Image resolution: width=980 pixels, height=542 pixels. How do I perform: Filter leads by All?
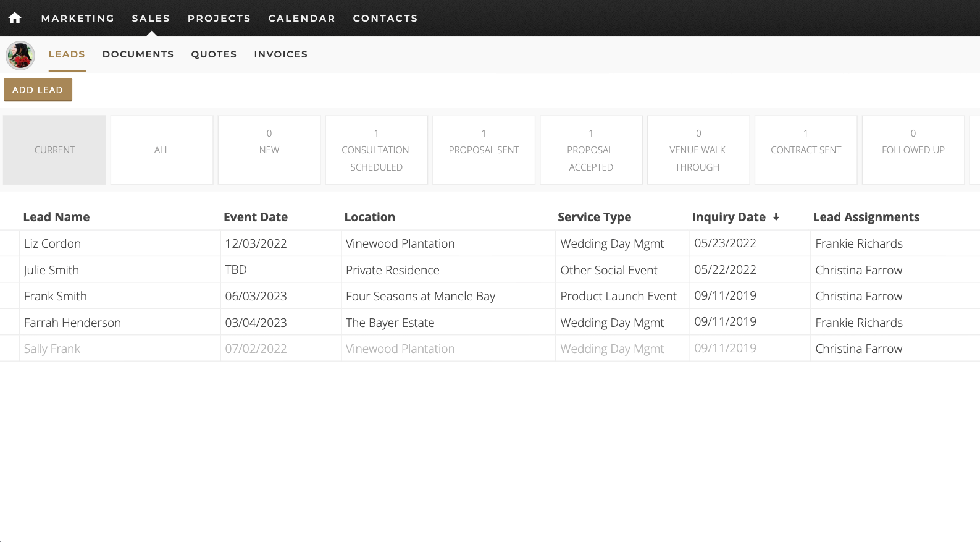162,150
